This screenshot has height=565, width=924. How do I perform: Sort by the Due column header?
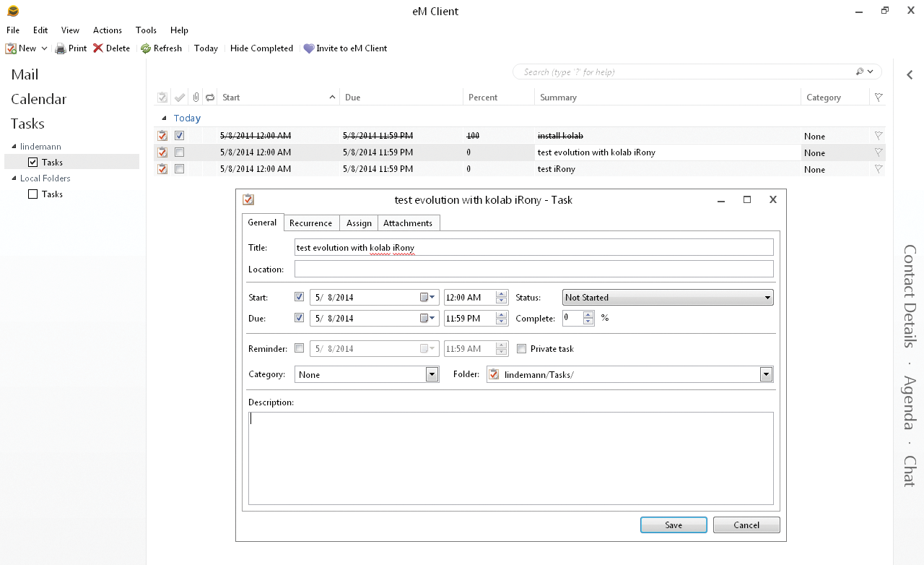click(401, 97)
